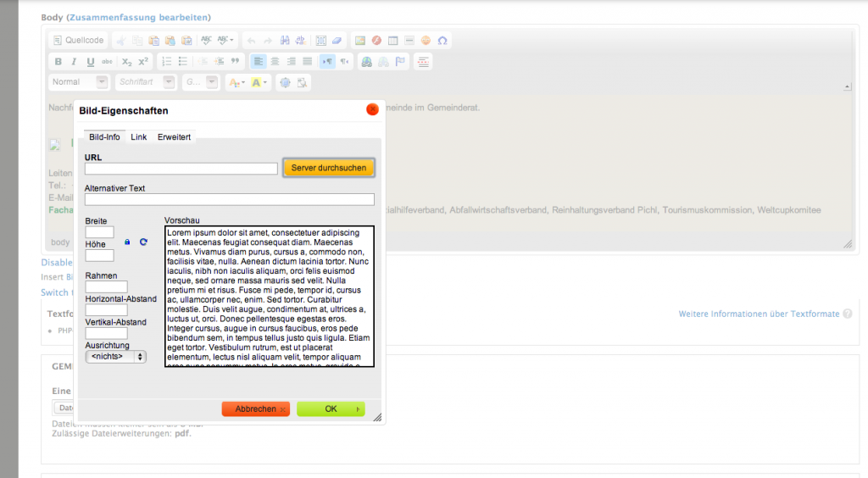The height and width of the screenshot is (478, 868).
Task: Click the smiley icon in editor toolbar
Action: 426,40
